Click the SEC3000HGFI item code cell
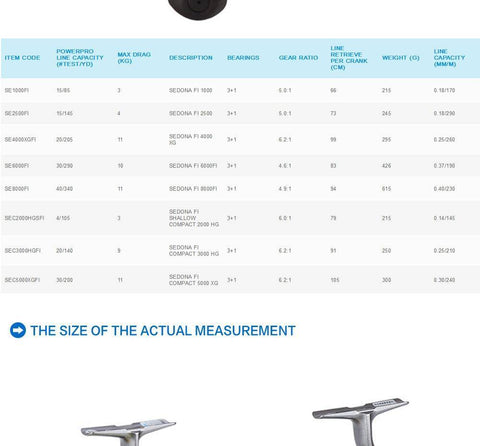 [23, 250]
